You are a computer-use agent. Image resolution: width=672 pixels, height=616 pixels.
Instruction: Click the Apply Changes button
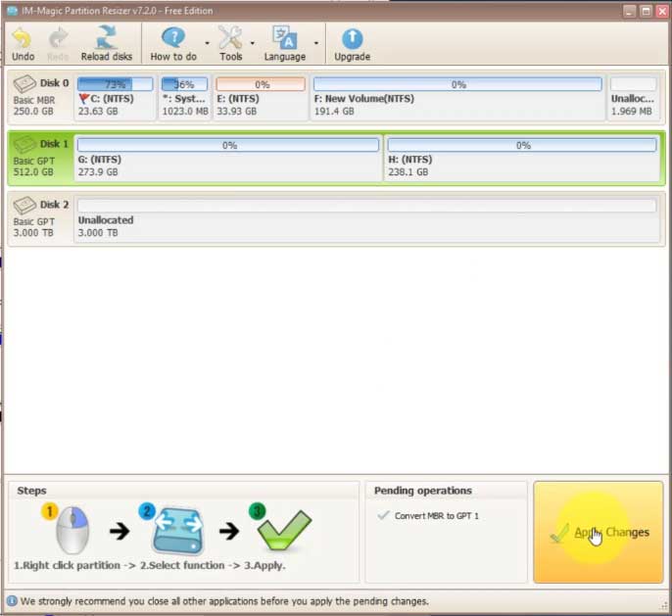(599, 532)
